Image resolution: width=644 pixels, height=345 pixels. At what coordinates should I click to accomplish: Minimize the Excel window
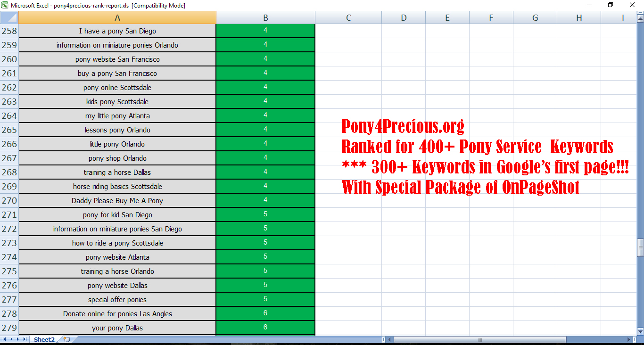589,5
